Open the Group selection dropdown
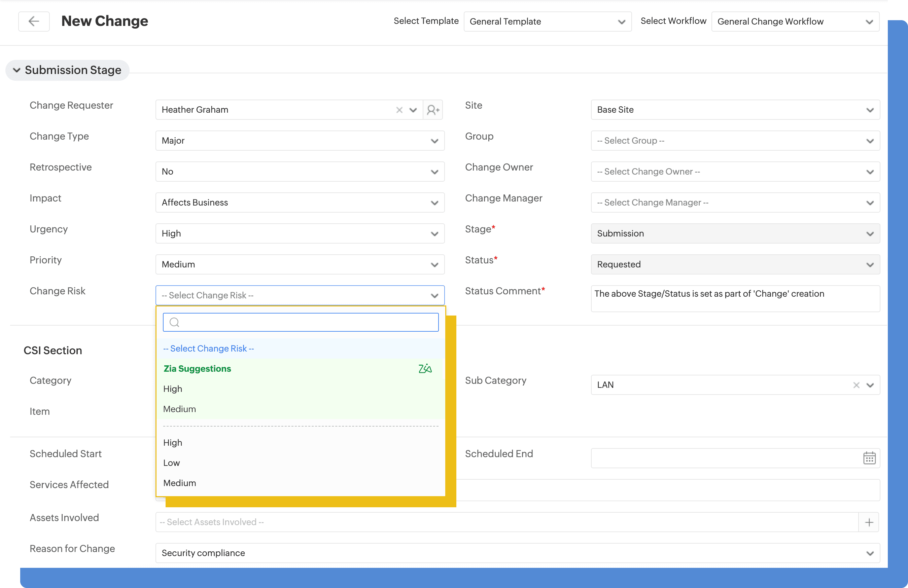908x588 pixels. point(735,141)
